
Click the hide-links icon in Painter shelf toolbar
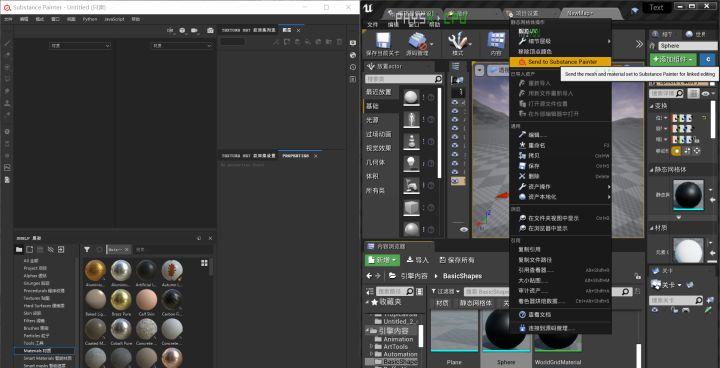51,249
